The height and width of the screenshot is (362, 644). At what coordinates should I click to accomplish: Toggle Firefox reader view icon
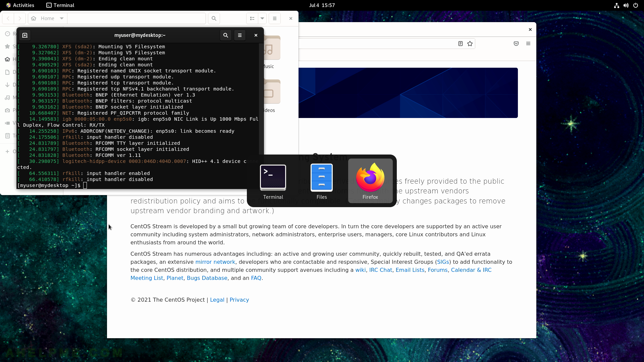pos(461,44)
